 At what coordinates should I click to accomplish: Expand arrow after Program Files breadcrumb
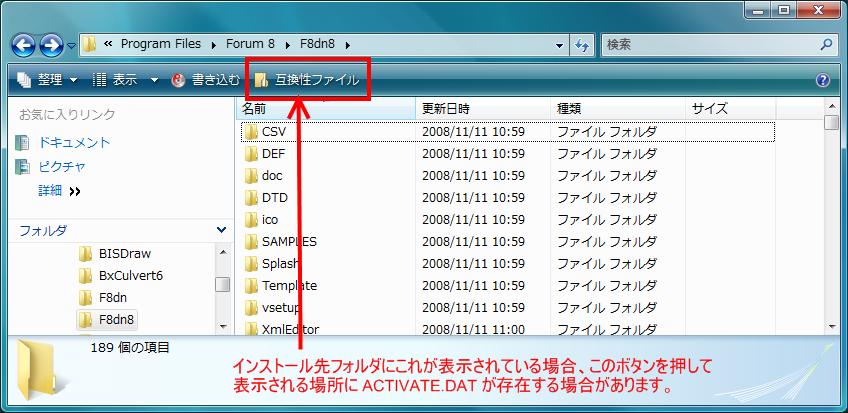coord(213,45)
